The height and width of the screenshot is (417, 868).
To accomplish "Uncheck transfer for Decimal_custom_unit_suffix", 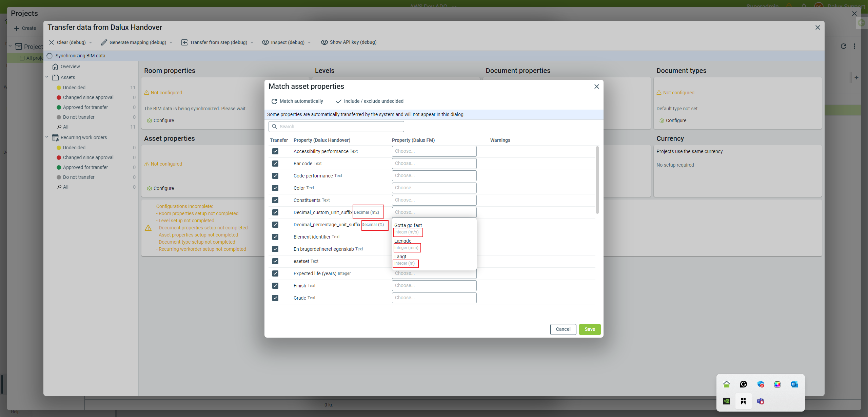I will (x=275, y=212).
